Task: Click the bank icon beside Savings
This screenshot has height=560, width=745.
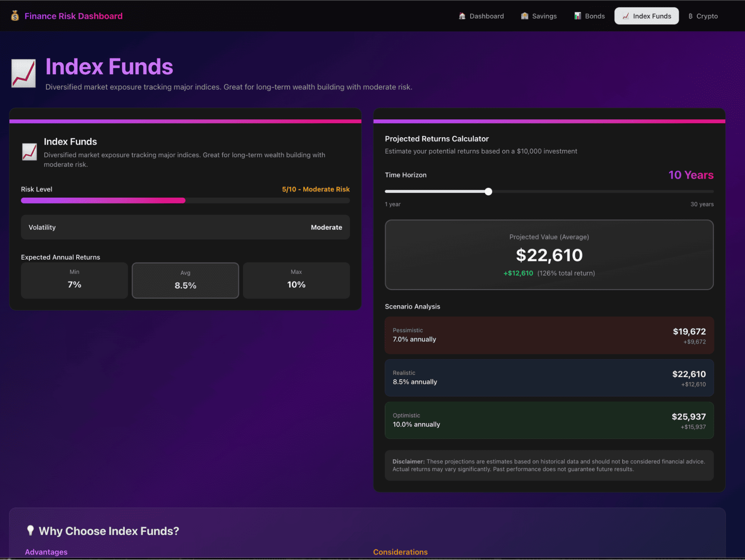Action: click(x=524, y=16)
